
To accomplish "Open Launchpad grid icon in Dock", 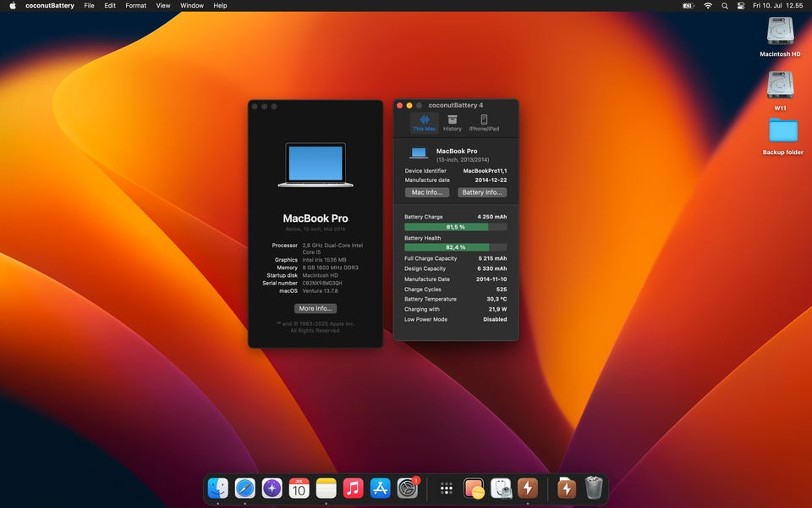I will pyautogui.click(x=447, y=489).
